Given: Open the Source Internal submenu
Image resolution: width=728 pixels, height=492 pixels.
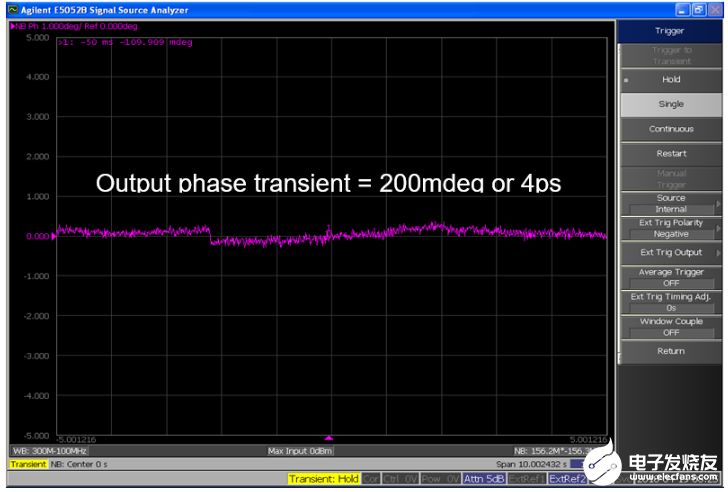Looking at the screenshot, I should (671, 203).
